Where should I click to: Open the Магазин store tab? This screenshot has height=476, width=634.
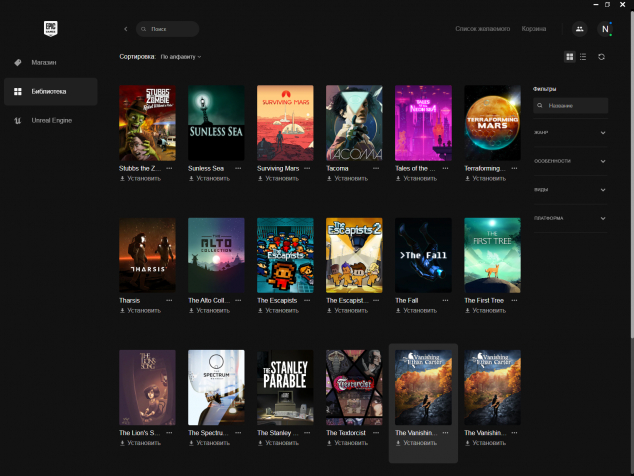(x=51, y=63)
